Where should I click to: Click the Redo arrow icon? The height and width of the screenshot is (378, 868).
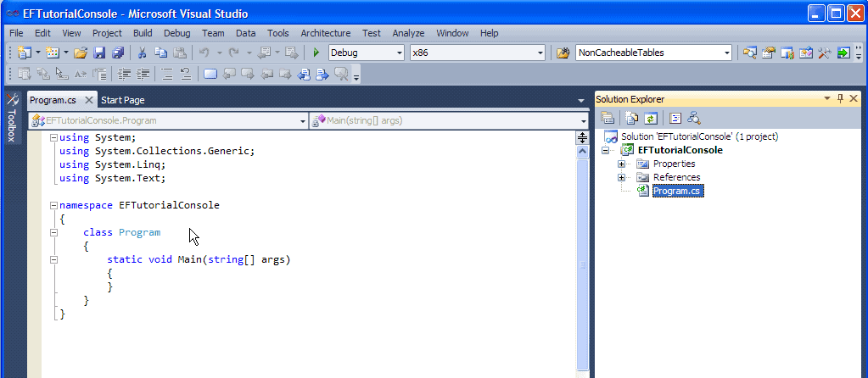(233, 53)
